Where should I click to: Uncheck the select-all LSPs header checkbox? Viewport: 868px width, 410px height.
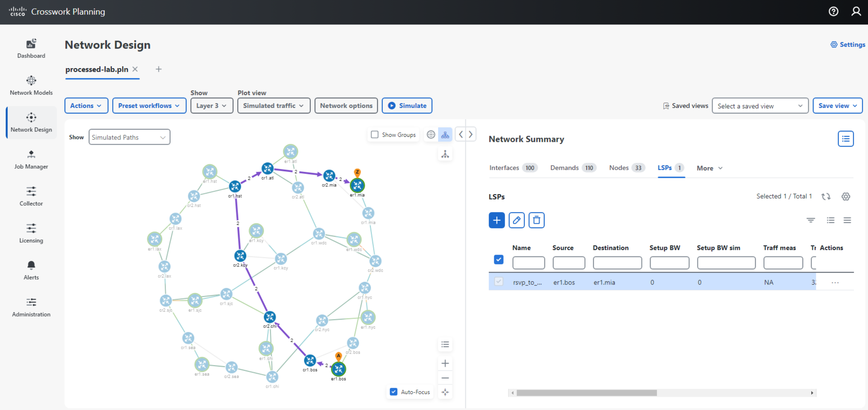coord(498,259)
